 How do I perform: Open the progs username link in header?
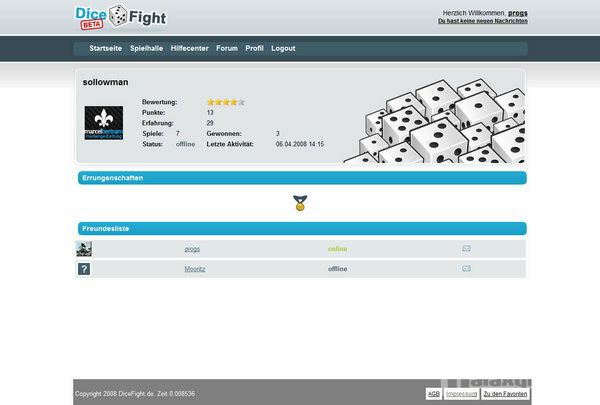518,13
